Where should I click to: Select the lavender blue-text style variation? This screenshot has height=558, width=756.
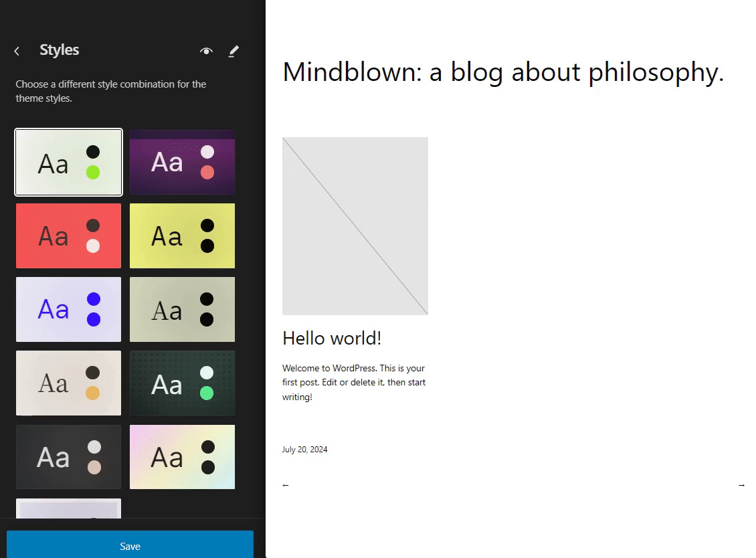point(68,310)
